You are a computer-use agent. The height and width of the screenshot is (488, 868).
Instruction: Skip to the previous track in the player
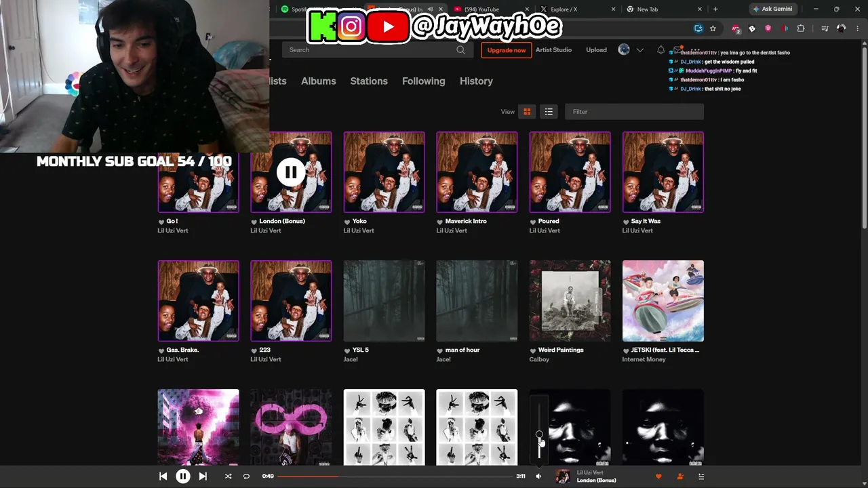163,476
